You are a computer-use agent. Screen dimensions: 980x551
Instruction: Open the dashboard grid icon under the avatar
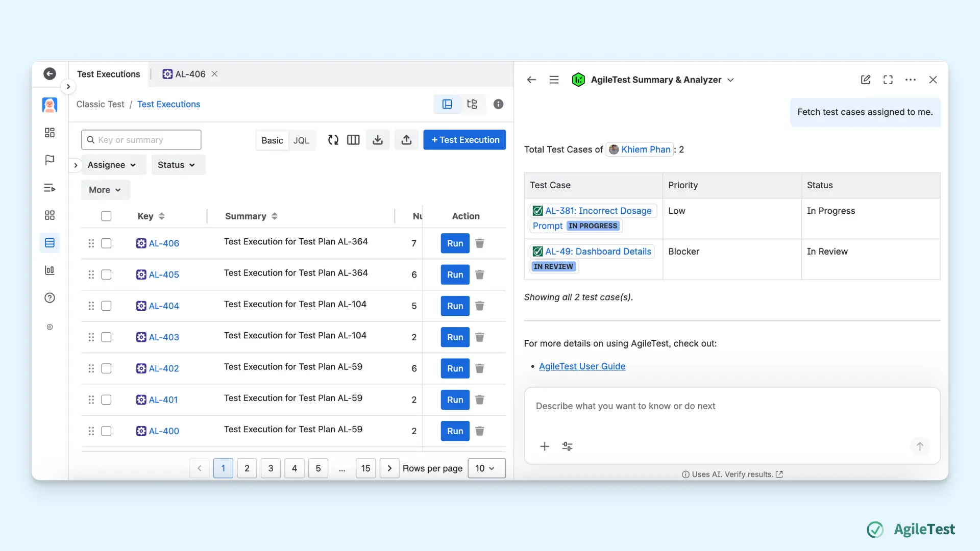coord(50,133)
